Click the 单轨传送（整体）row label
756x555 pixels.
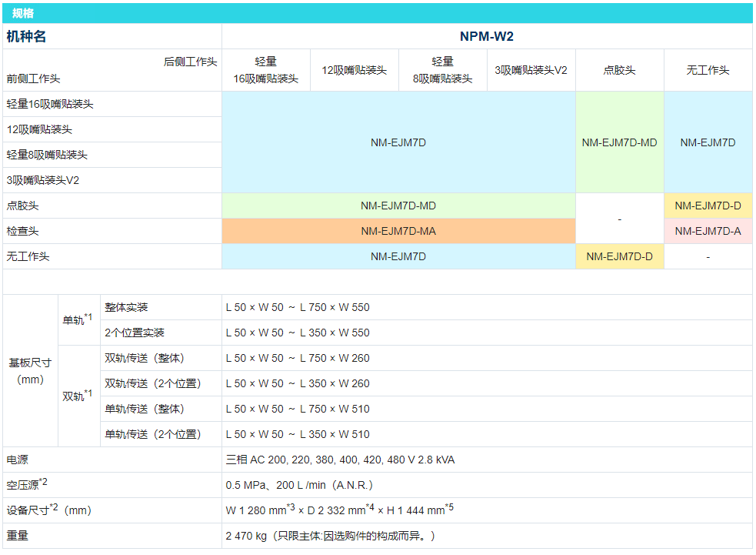[144, 409]
